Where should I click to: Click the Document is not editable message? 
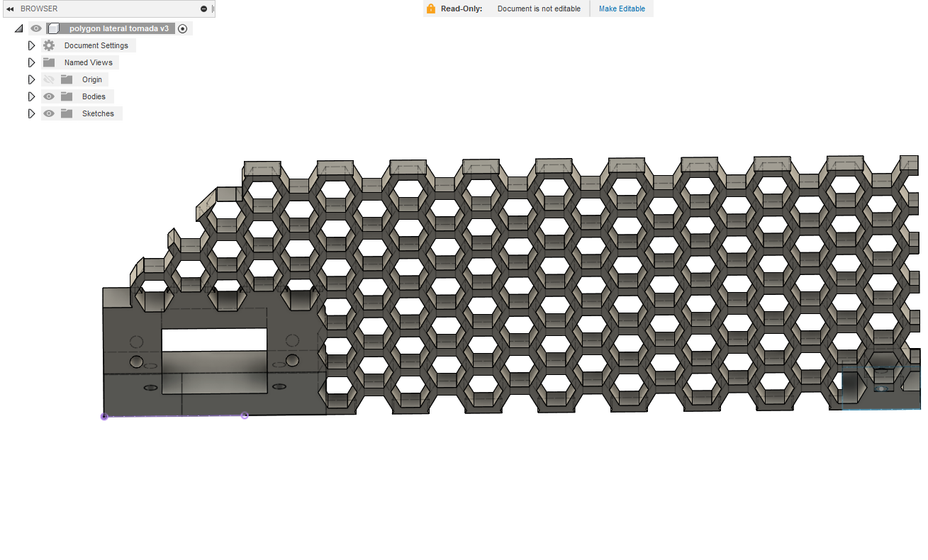[x=539, y=9]
